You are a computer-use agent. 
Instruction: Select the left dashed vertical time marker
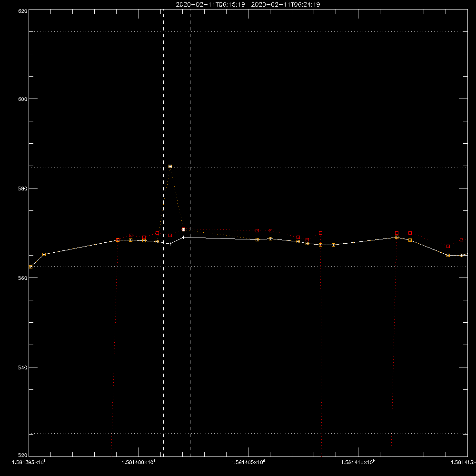point(164,233)
